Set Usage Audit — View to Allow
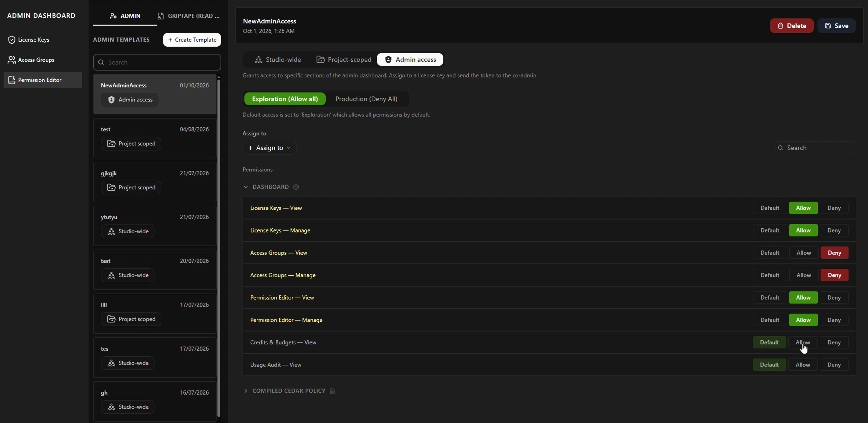The image size is (868, 423). pyautogui.click(x=803, y=365)
